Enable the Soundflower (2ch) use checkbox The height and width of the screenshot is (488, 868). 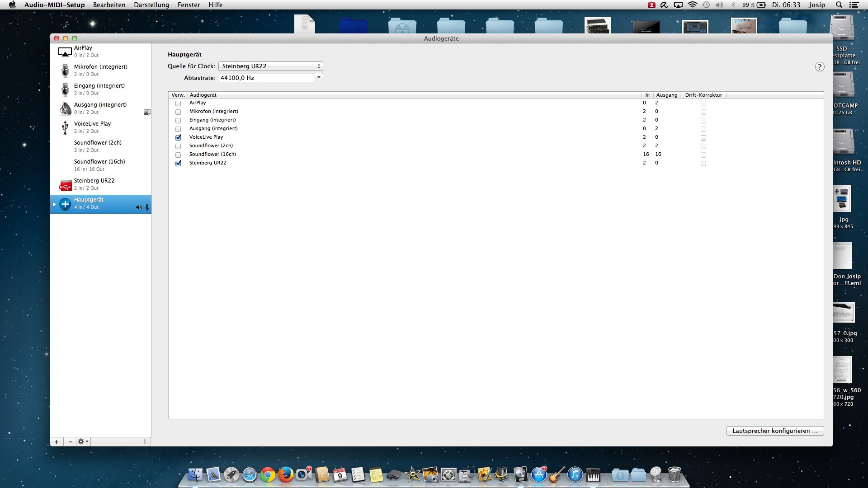coord(178,146)
